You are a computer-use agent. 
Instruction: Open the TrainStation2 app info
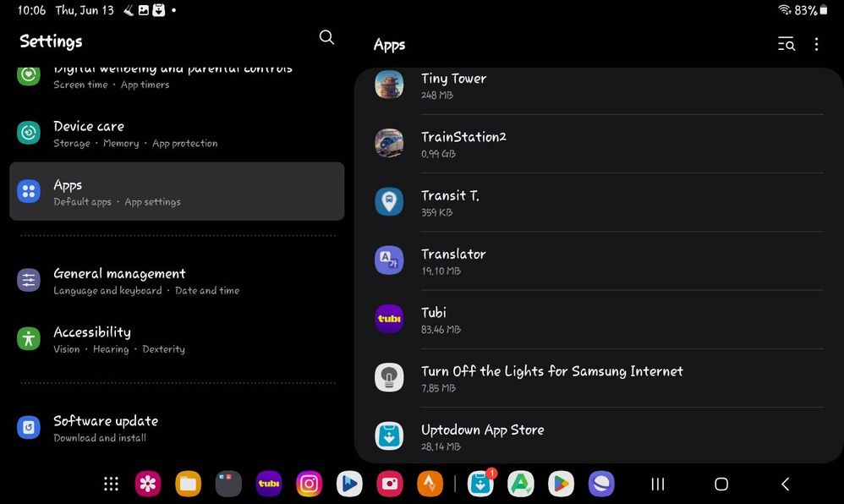click(x=599, y=143)
